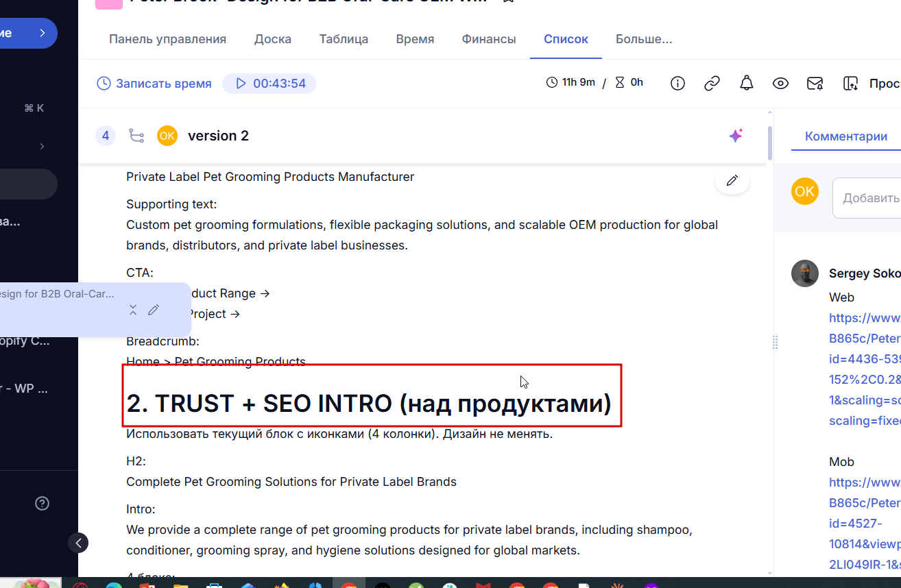
Task: Collapse the floating task card with arrows icon
Action: 133,310
